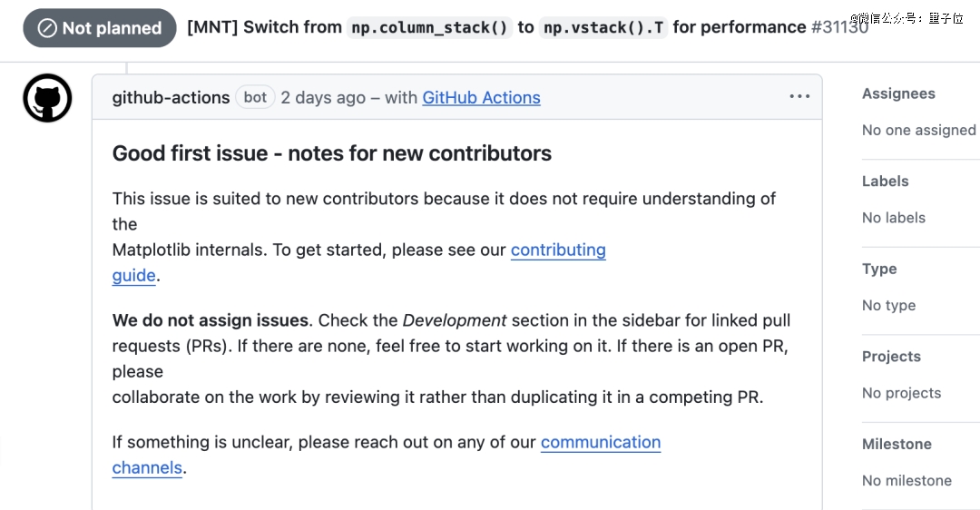Viewport: 980px width, 510px height.
Task: Open the Type sidebar section
Action: click(x=879, y=269)
